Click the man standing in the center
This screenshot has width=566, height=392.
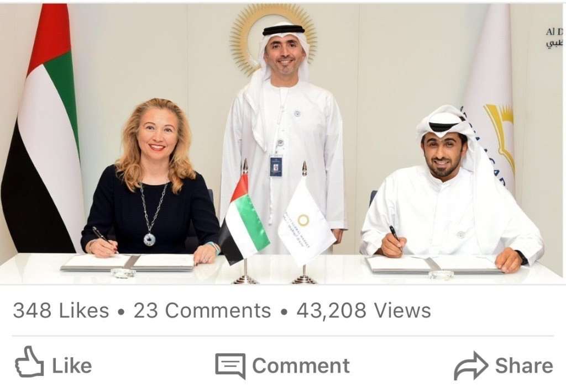[284, 137]
